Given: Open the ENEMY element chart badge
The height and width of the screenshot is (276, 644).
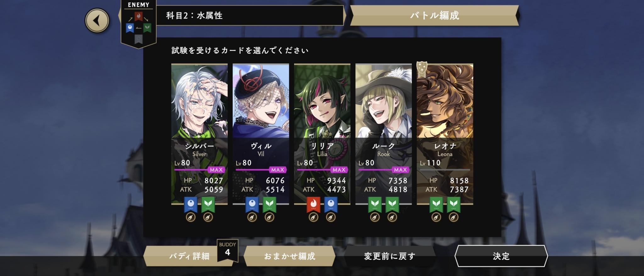Looking at the screenshot, I should click(138, 24).
